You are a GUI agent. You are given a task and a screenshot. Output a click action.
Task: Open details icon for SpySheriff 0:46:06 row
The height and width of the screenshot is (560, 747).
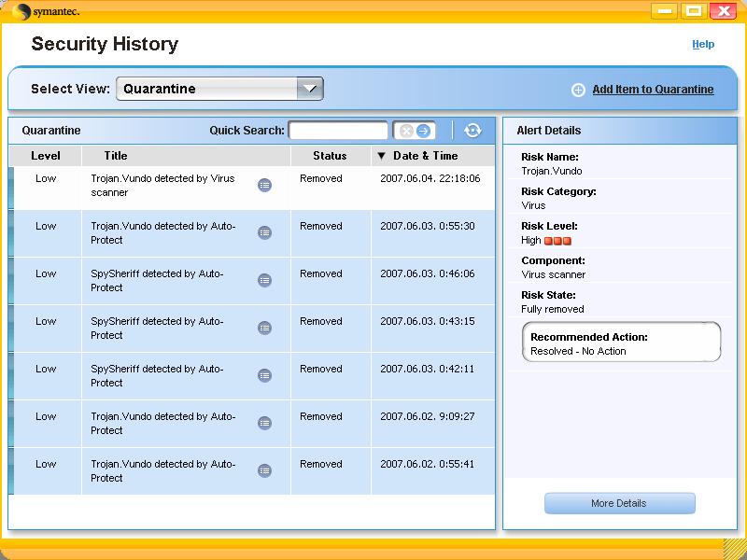[264, 281]
